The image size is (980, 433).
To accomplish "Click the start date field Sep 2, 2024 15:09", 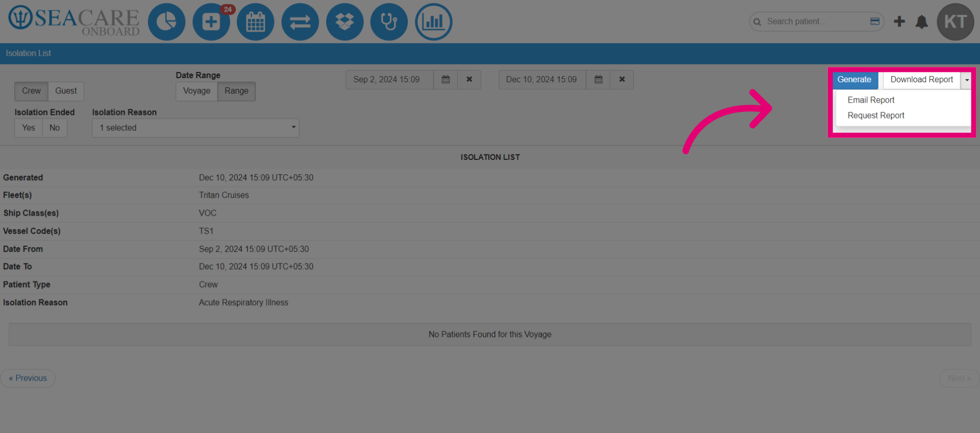I will [x=390, y=80].
